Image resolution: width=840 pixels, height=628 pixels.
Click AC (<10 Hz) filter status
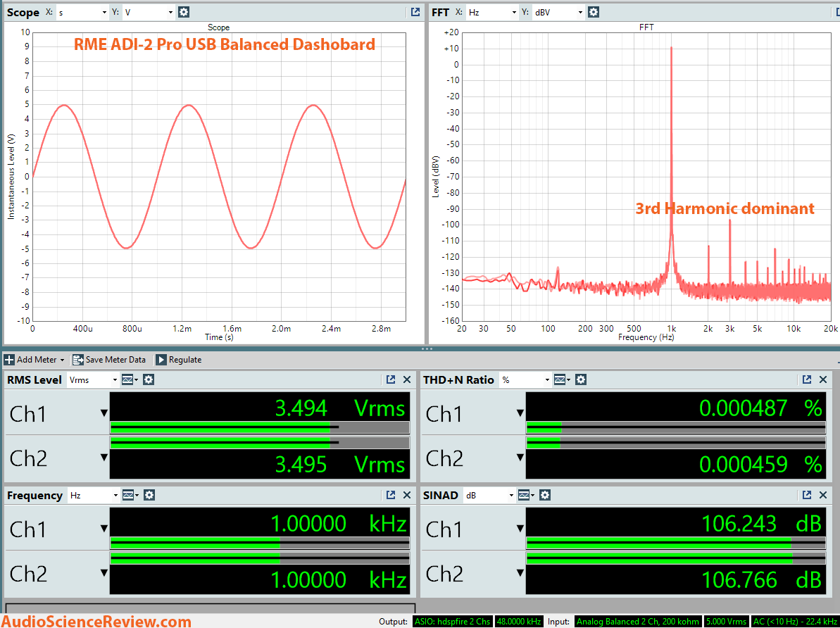click(x=795, y=622)
